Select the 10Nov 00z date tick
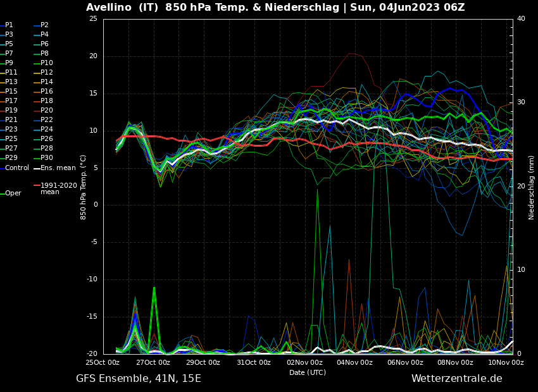 506,363
